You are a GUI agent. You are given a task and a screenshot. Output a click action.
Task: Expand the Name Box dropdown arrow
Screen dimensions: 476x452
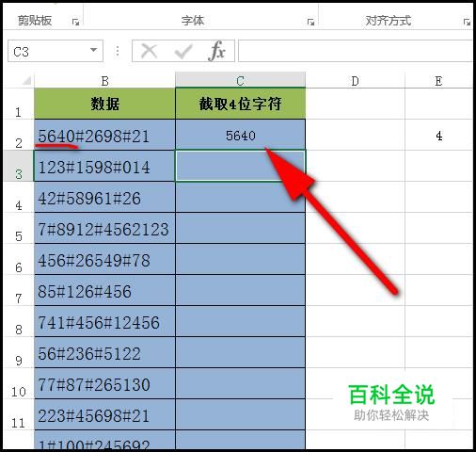click(93, 50)
